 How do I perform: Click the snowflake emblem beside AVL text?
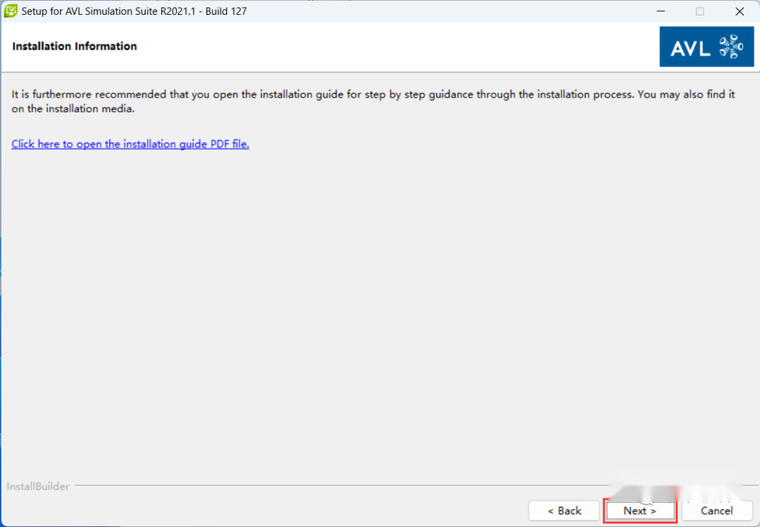pyautogui.click(x=731, y=47)
